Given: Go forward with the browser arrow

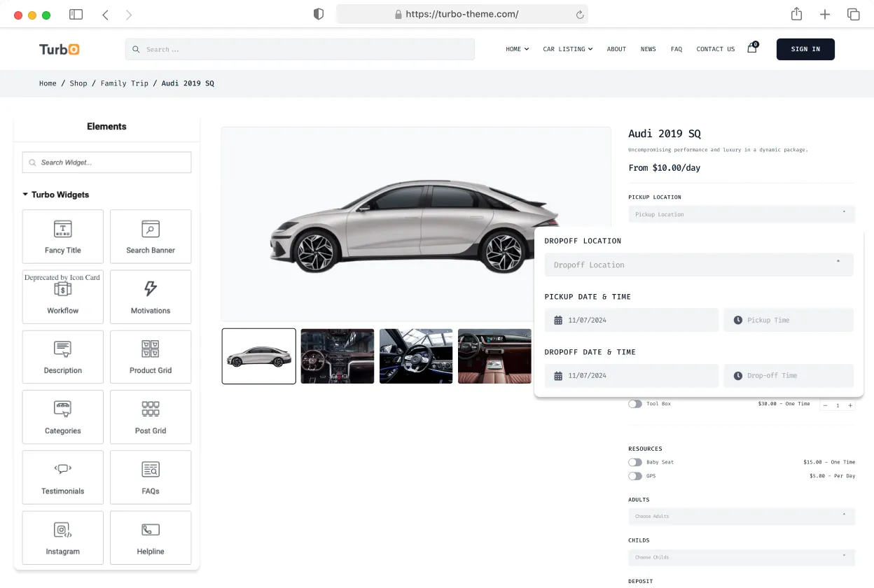Looking at the screenshot, I should pos(129,15).
